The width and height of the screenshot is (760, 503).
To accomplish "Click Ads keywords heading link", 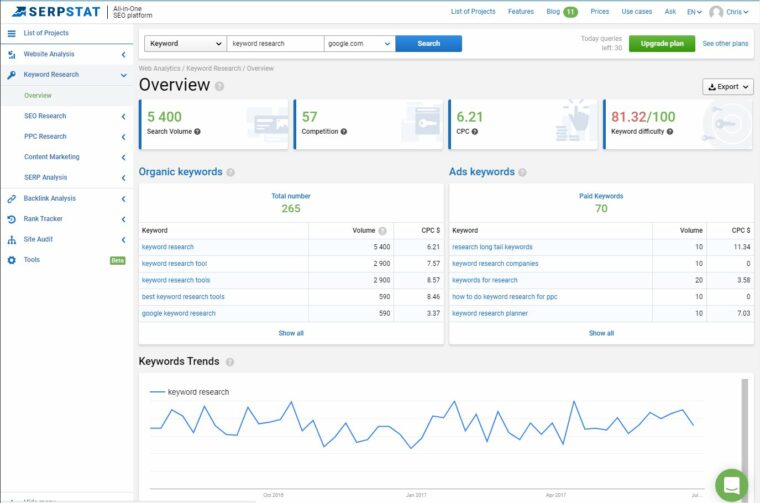I will (481, 172).
